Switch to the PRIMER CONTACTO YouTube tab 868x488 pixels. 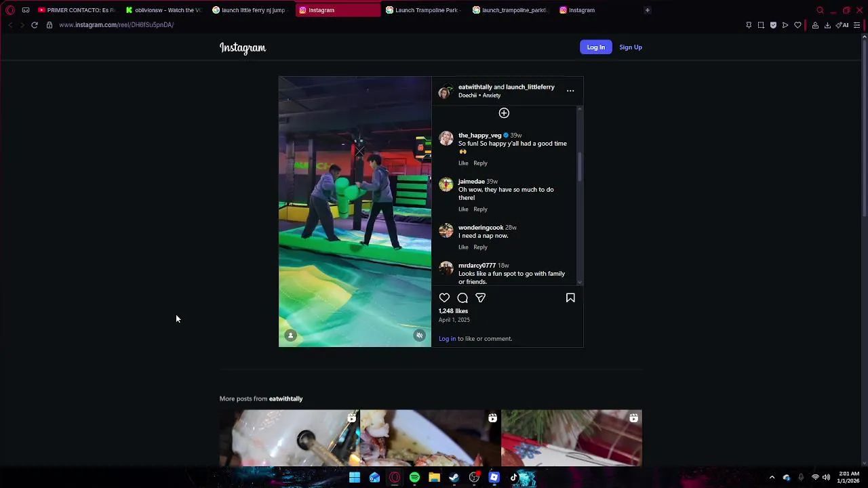click(x=77, y=10)
